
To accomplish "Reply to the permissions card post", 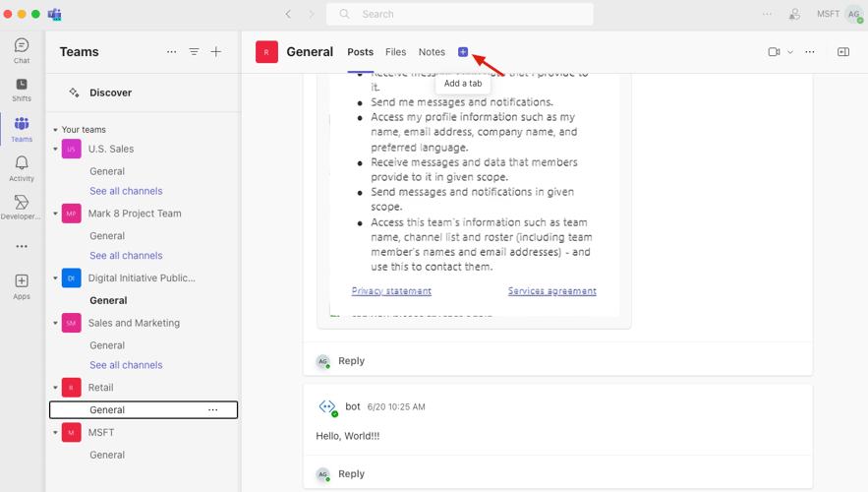I will tap(352, 361).
